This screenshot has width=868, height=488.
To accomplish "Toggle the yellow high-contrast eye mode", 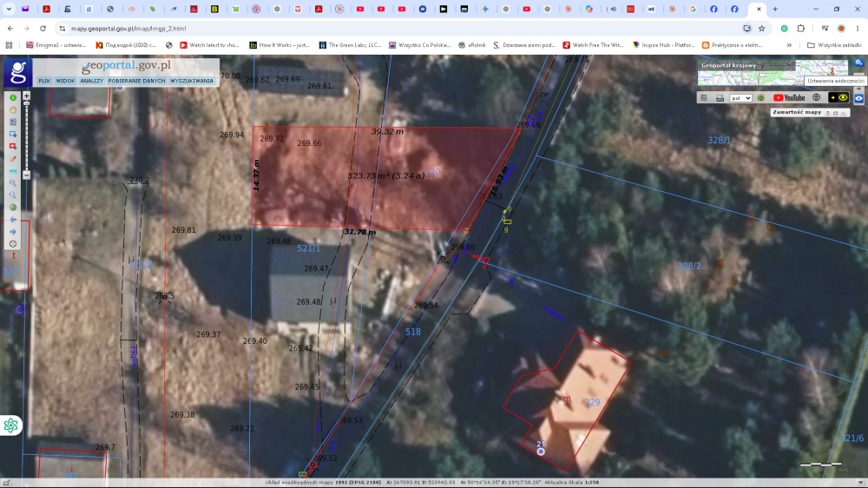I will coord(838,97).
